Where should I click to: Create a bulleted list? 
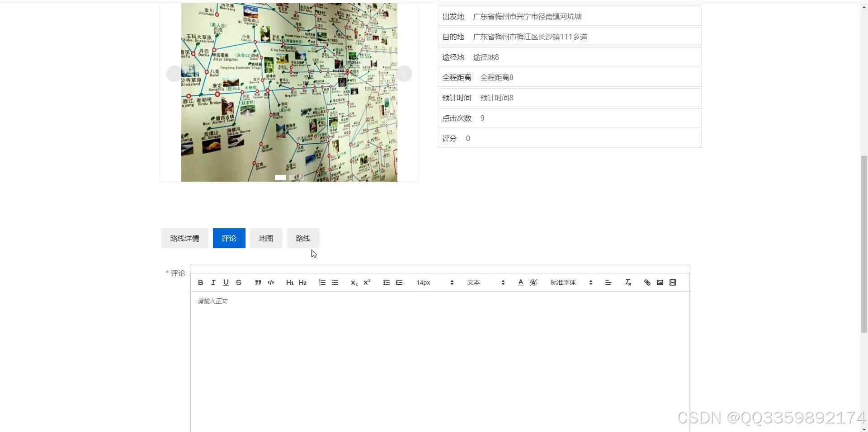pyautogui.click(x=335, y=282)
